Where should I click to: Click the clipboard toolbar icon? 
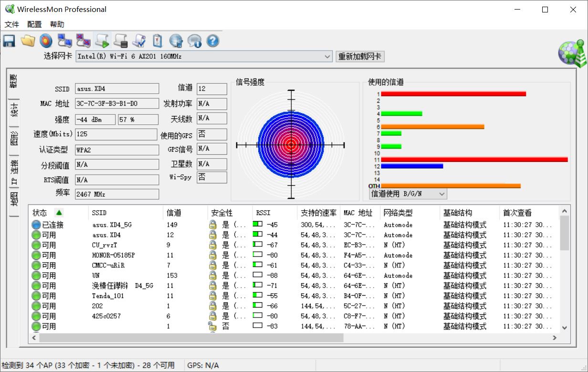click(157, 41)
